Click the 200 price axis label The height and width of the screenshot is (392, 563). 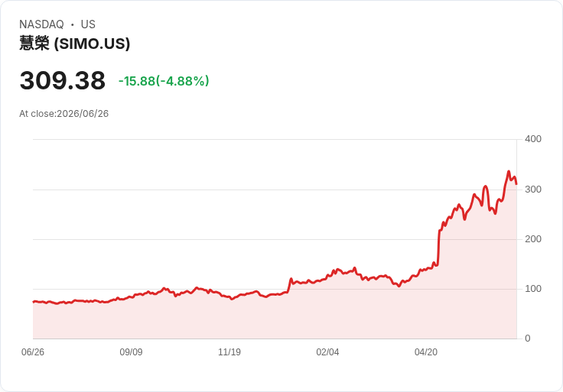pyautogui.click(x=533, y=239)
